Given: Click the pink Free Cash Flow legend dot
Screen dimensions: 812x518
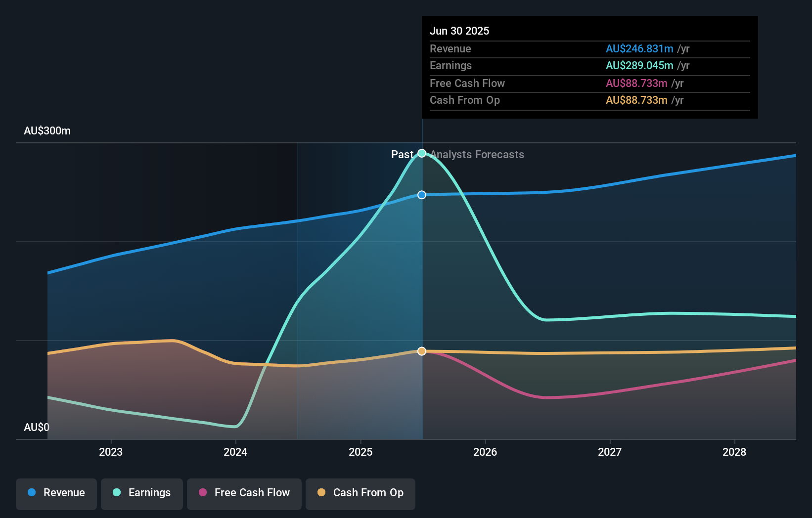Looking at the screenshot, I should [203, 492].
